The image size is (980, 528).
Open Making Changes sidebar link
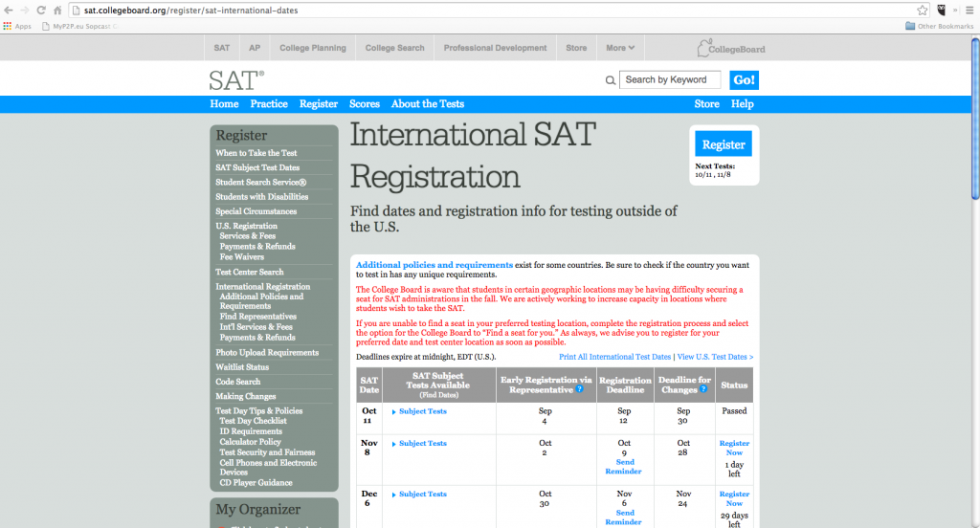(x=246, y=396)
